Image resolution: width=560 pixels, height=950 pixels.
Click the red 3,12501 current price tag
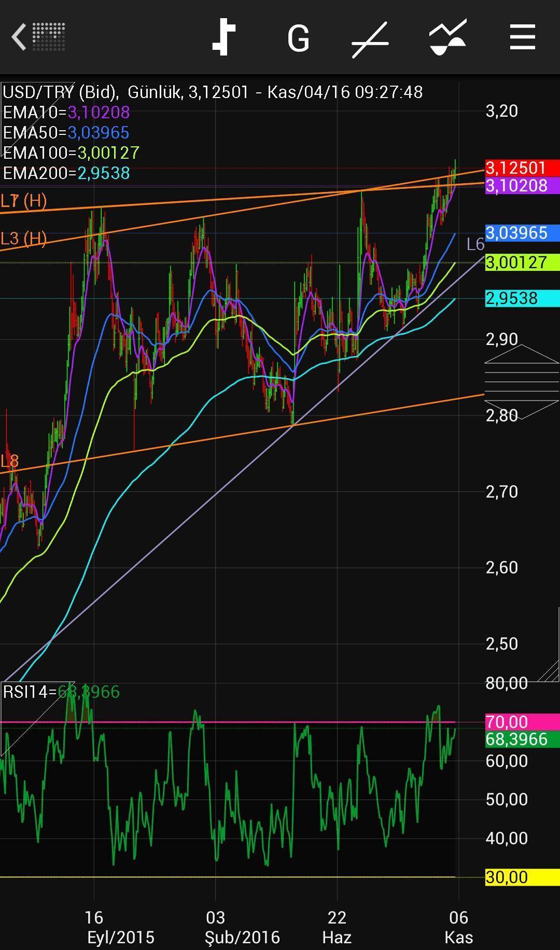[x=522, y=168]
